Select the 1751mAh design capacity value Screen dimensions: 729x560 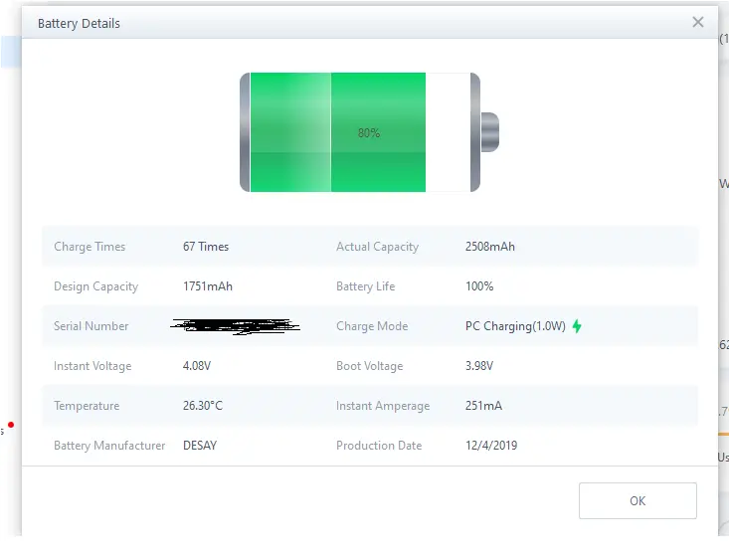tap(207, 286)
